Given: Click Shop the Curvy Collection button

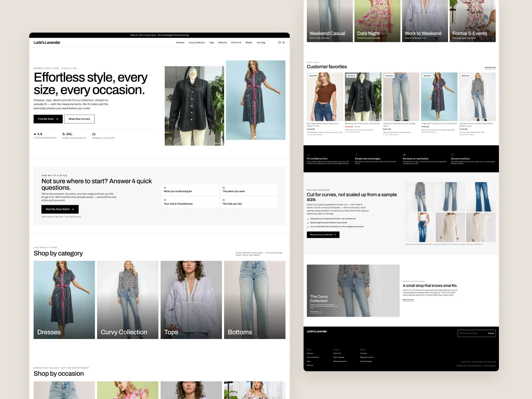Looking at the screenshot, I should tap(323, 235).
